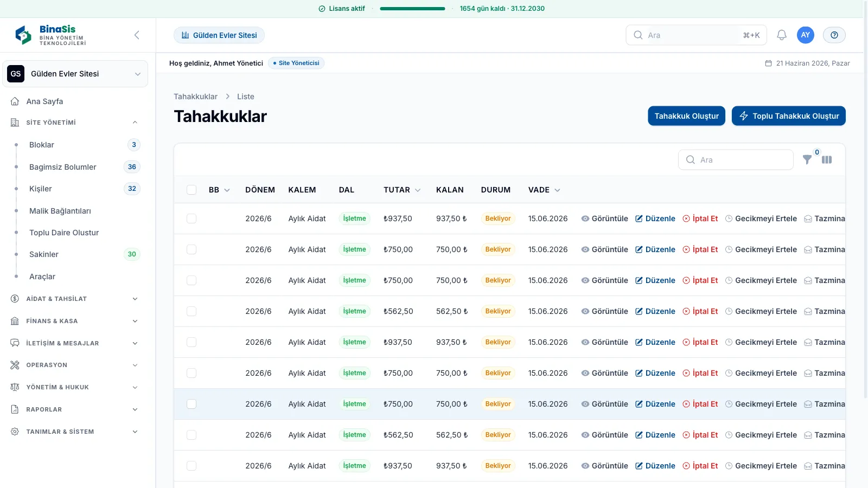Click the Yönetim & Hukuk scales icon
The height and width of the screenshot is (488, 868).
click(x=15, y=387)
